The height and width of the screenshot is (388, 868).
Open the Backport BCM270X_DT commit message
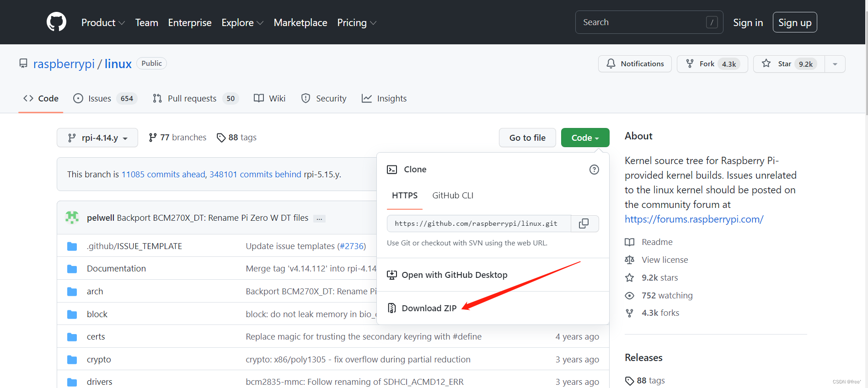[213, 218]
